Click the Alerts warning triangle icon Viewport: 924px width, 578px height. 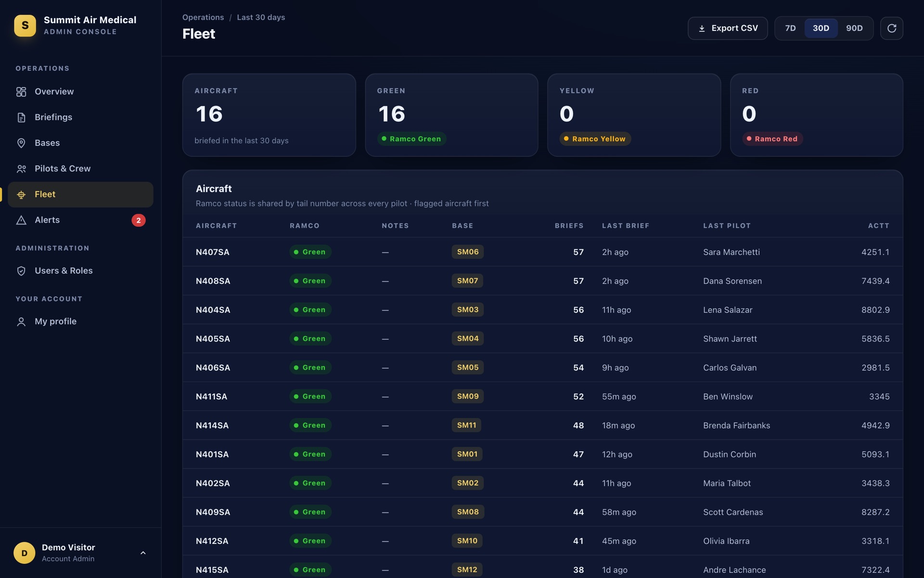[x=21, y=220]
